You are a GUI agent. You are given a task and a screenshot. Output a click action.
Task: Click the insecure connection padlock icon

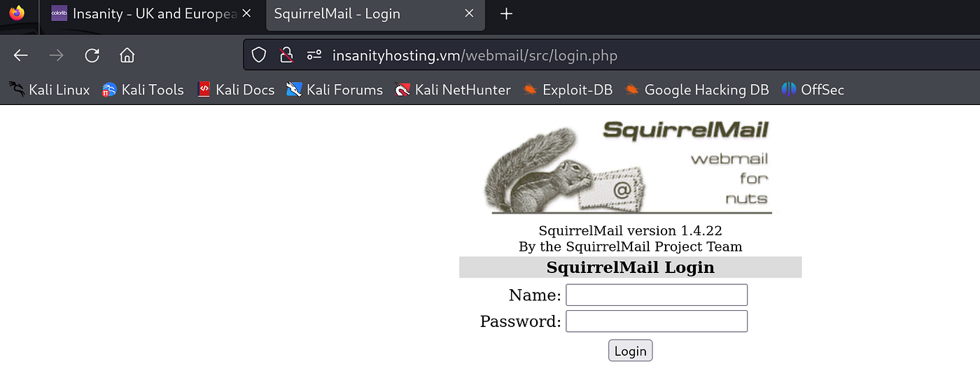(286, 55)
